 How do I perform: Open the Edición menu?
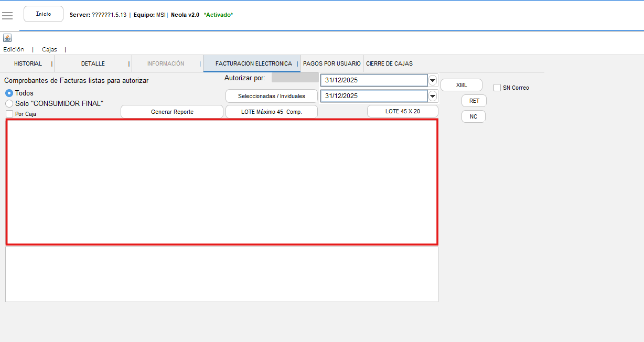14,49
